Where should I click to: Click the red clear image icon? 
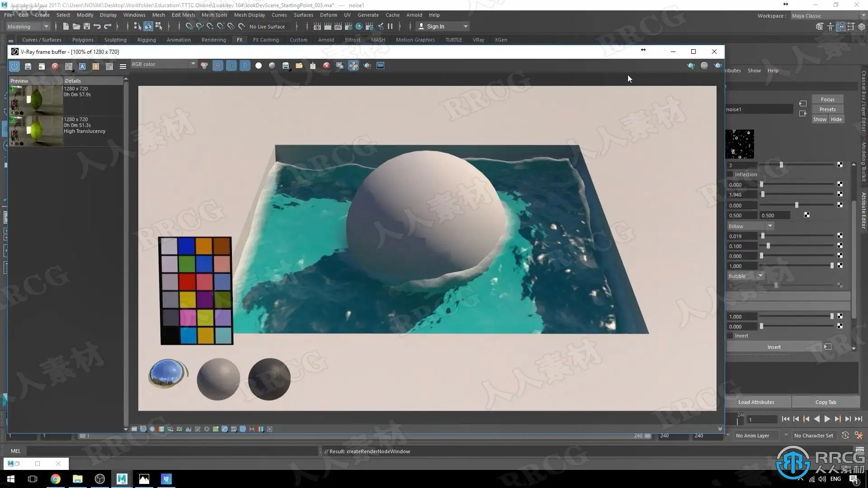tap(326, 66)
